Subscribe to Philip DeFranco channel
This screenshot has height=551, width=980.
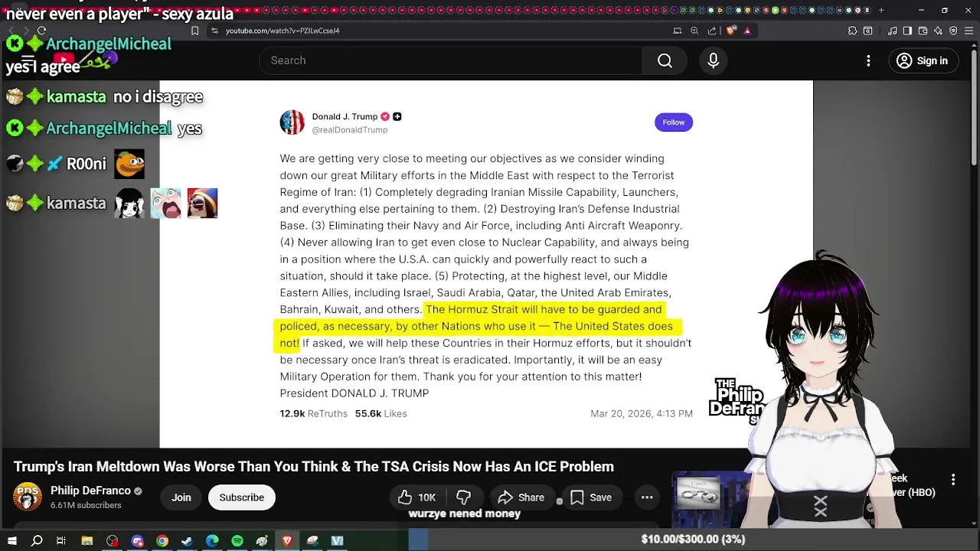pos(241,497)
